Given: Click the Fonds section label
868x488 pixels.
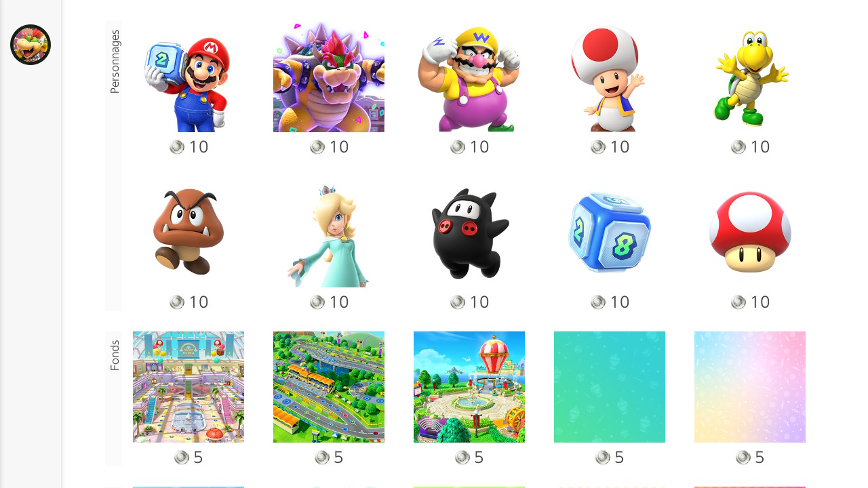Looking at the screenshot, I should click(x=115, y=355).
